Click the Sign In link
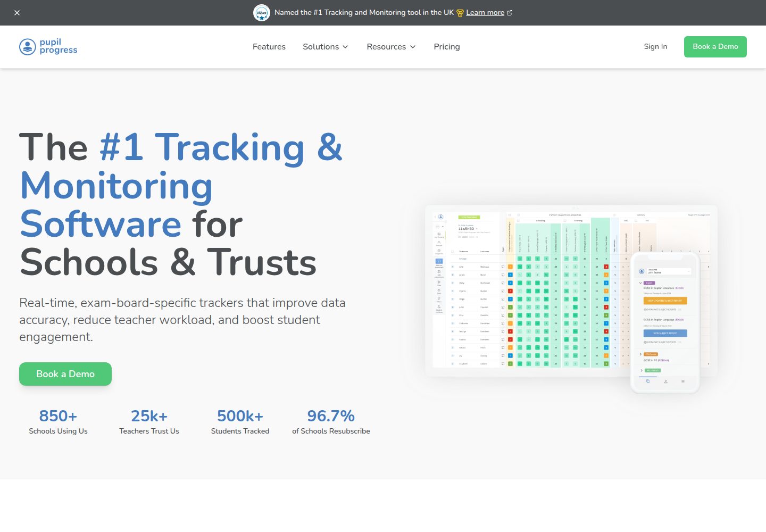 click(x=655, y=47)
